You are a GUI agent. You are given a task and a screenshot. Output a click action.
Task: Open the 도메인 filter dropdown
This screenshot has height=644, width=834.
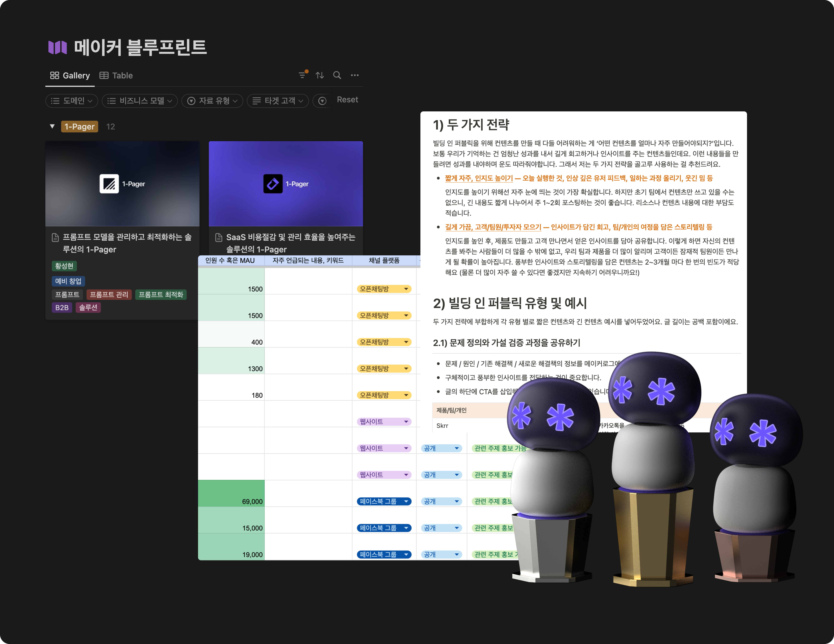click(72, 101)
